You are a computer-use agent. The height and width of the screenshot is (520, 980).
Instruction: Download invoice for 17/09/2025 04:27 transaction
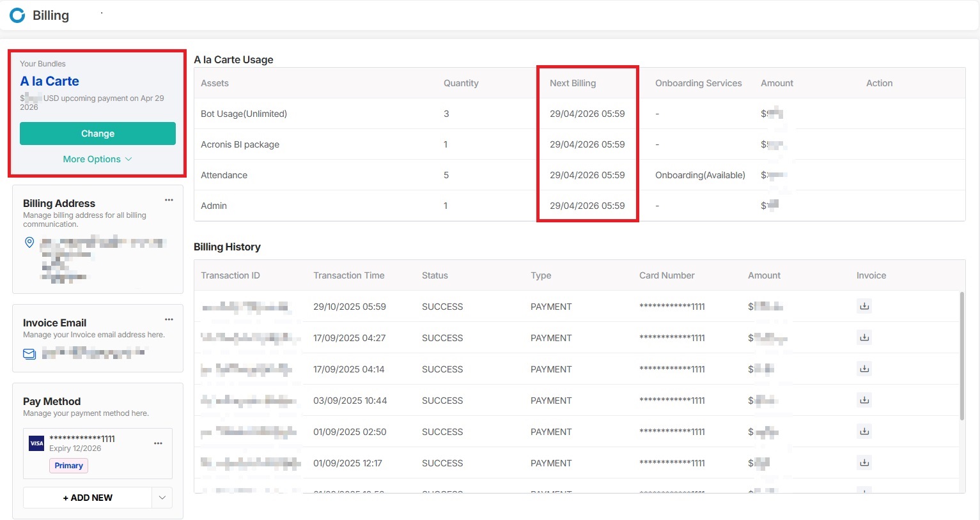864,338
